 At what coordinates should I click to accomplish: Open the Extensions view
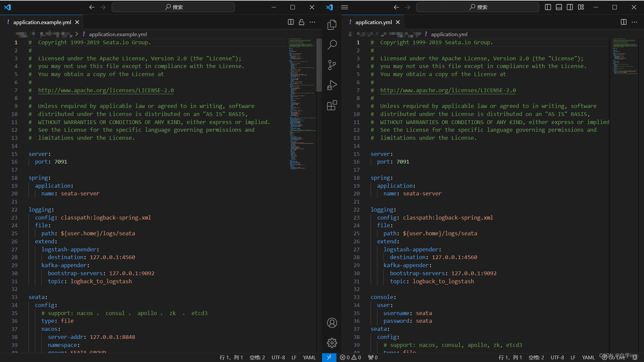point(332,105)
